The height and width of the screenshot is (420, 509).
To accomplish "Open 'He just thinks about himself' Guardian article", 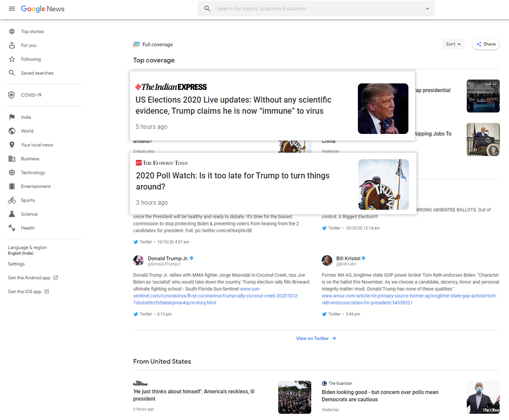I will point(194,395).
